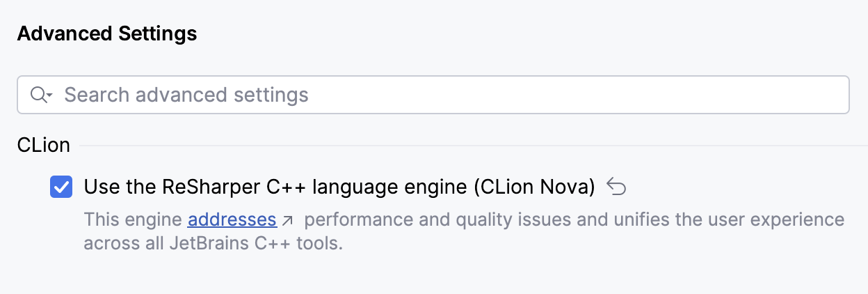Reset the CLion Nova setting with the revert arrow
868x294 pixels.
[616, 186]
